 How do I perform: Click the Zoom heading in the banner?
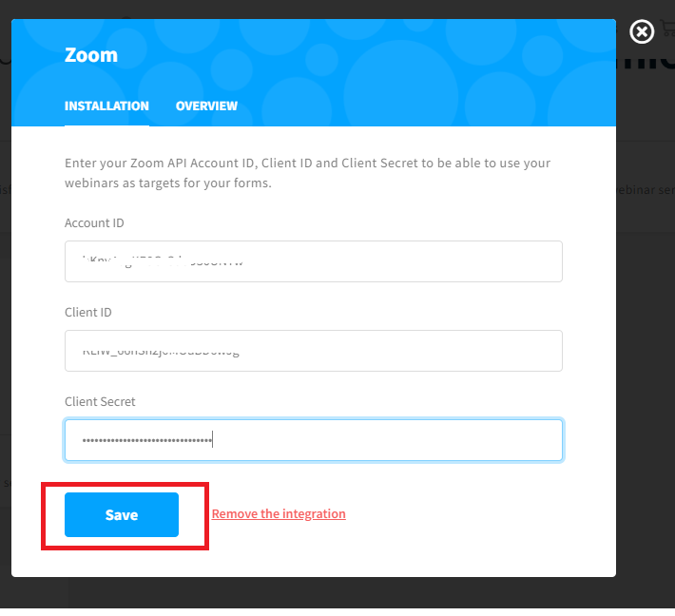click(91, 55)
